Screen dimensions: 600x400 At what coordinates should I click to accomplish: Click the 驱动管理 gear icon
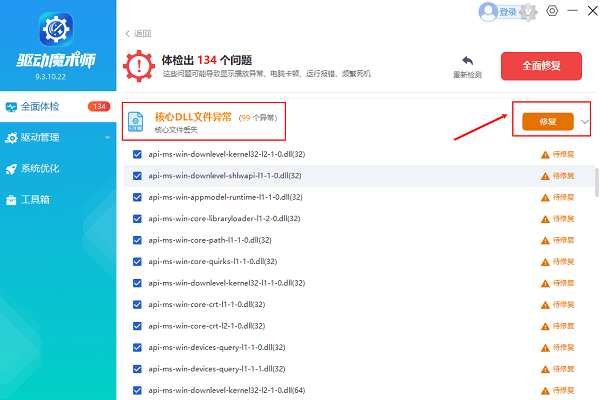coord(11,138)
